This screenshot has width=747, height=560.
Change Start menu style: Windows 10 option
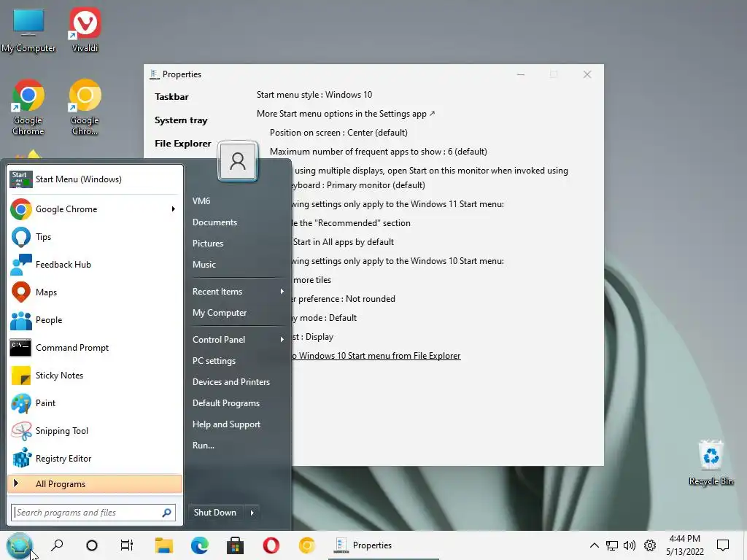click(314, 95)
